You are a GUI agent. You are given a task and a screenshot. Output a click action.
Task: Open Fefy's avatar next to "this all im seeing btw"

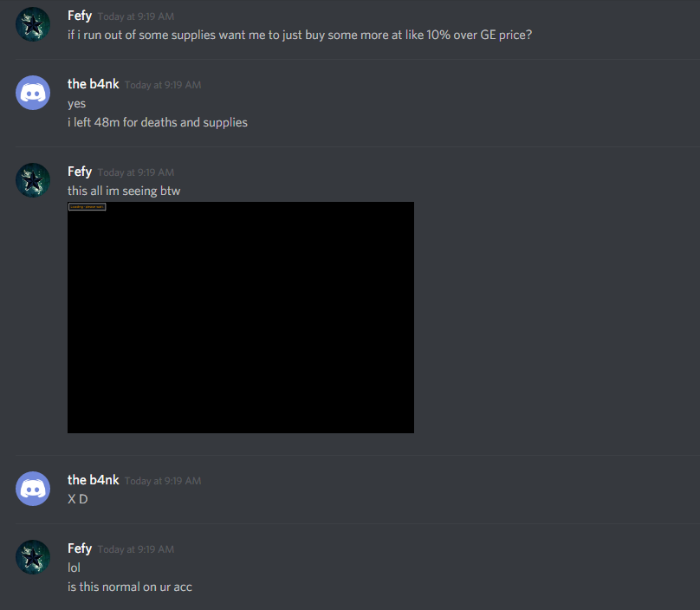click(x=33, y=180)
